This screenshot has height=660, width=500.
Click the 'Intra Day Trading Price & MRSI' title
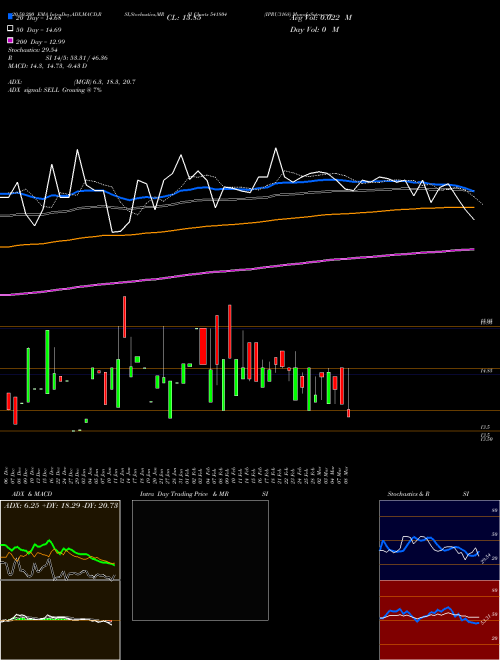(x=204, y=494)
